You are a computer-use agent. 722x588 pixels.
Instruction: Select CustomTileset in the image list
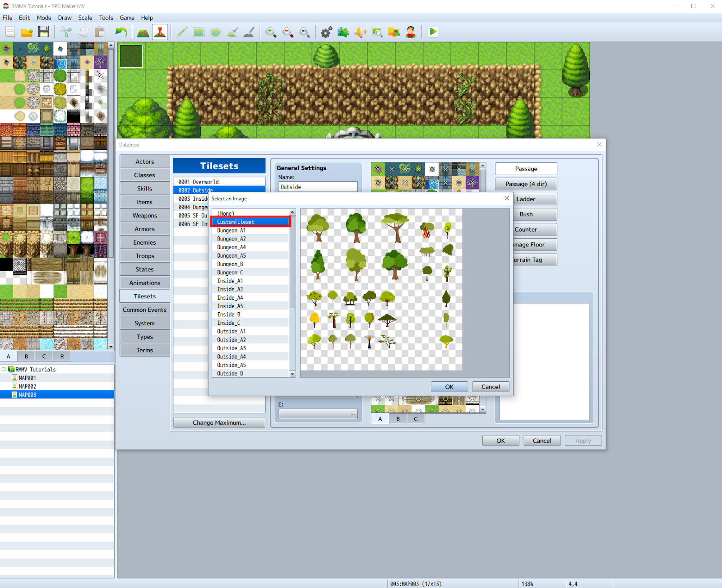[250, 222]
